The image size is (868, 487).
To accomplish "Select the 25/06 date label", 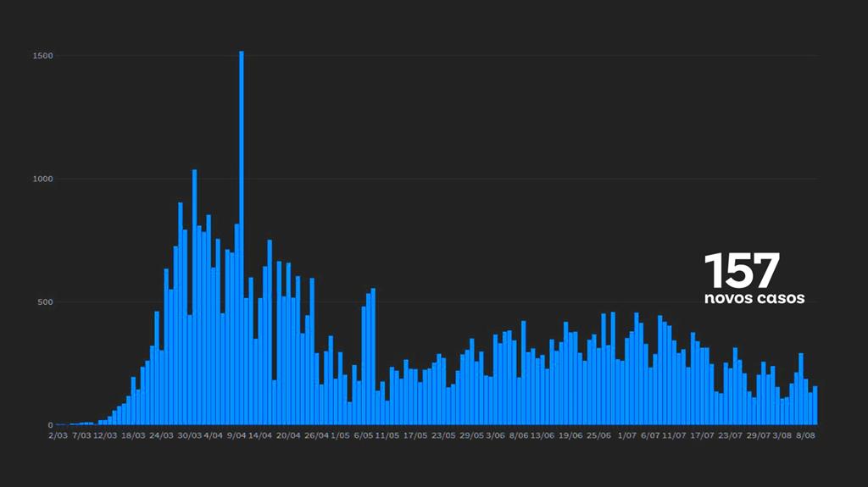I will point(598,435).
